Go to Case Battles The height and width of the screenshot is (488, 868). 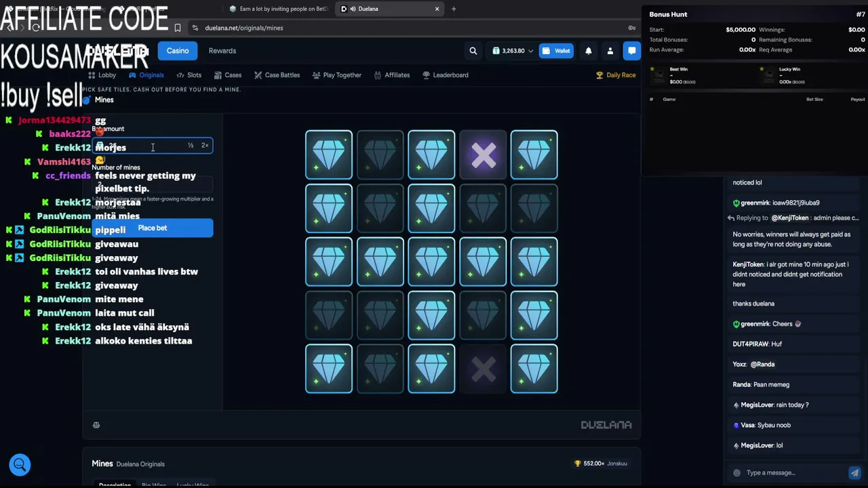pos(277,75)
